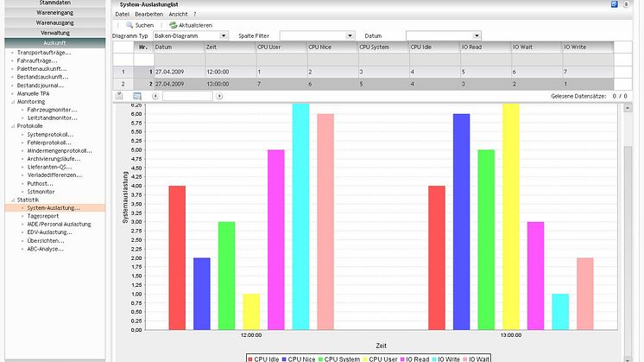Viewport: 644px width, 362px height.
Task: Click the Zeit column header
Action: (230, 47)
